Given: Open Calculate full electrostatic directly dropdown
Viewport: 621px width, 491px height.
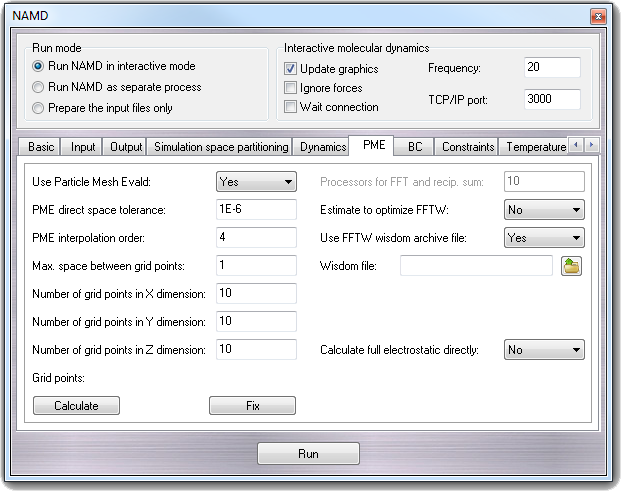Looking at the screenshot, I should (x=545, y=350).
